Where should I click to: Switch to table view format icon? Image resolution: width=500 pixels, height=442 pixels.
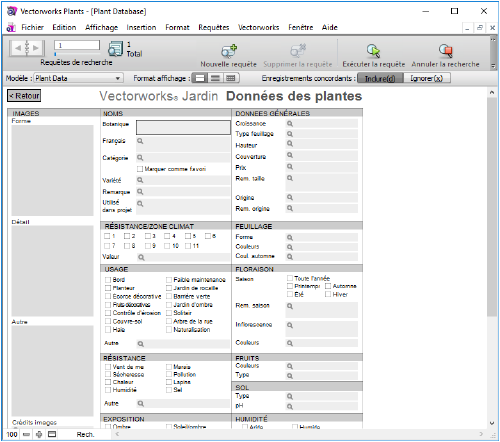pyautogui.click(x=231, y=78)
